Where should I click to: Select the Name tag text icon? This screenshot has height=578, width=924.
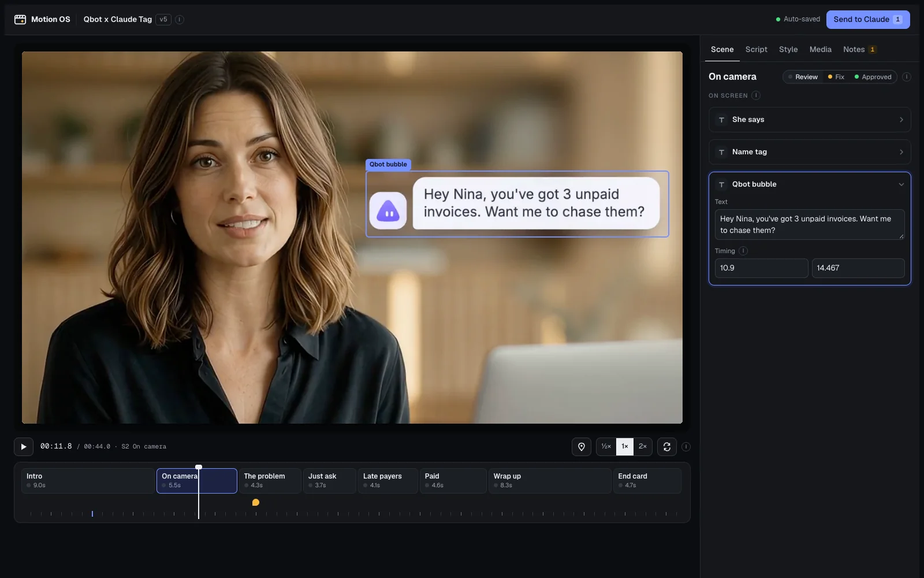(x=721, y=152)
